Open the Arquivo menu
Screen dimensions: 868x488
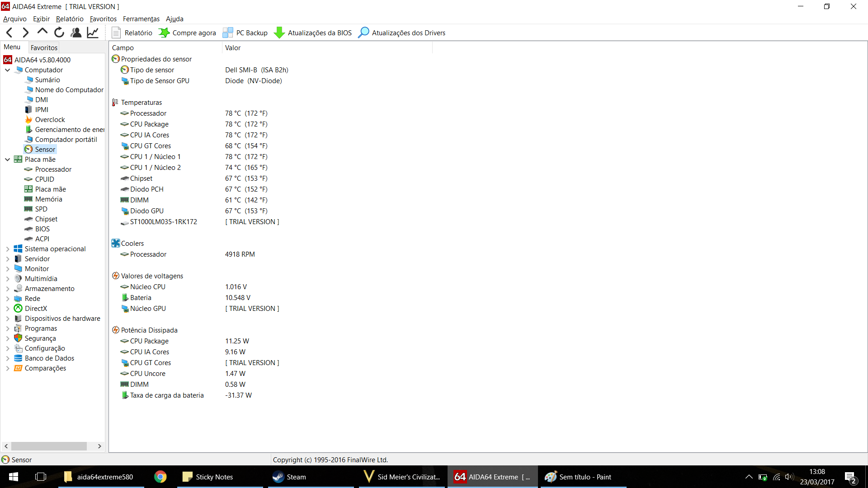[x=15, y=19]
